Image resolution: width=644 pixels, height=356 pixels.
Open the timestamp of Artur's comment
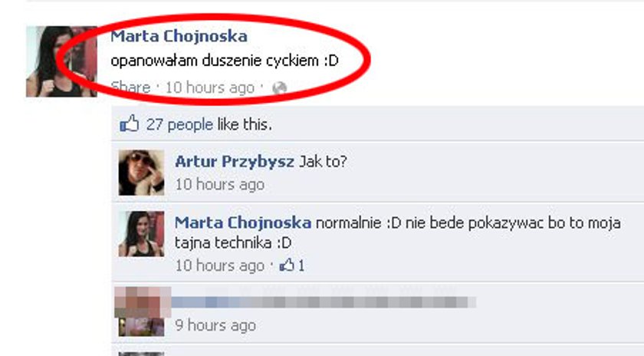point(220,184)
